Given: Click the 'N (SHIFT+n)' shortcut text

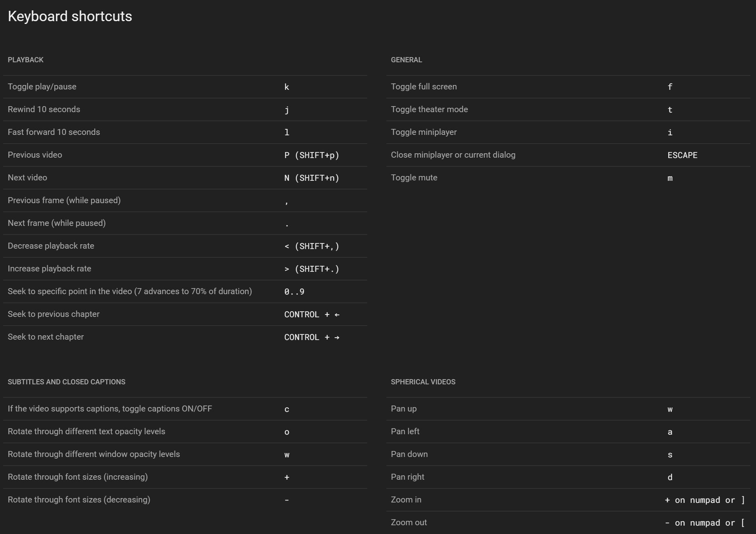Looking at the screenshot, I should (x=312, y=178).
